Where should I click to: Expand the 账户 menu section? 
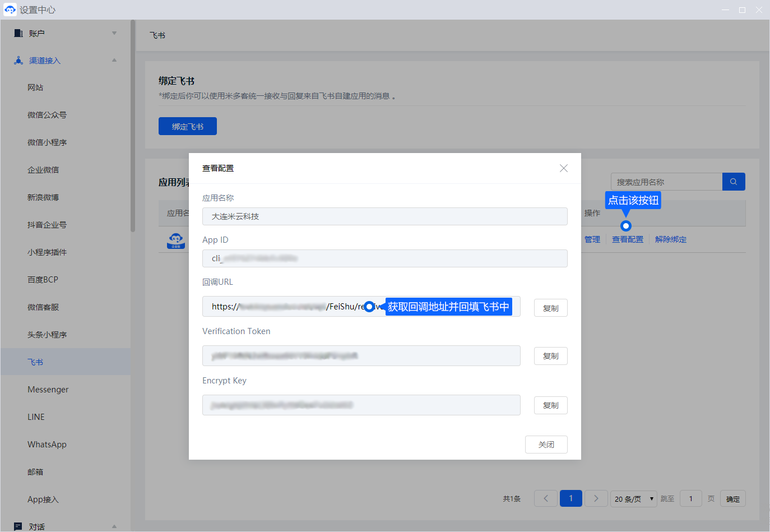114,33
